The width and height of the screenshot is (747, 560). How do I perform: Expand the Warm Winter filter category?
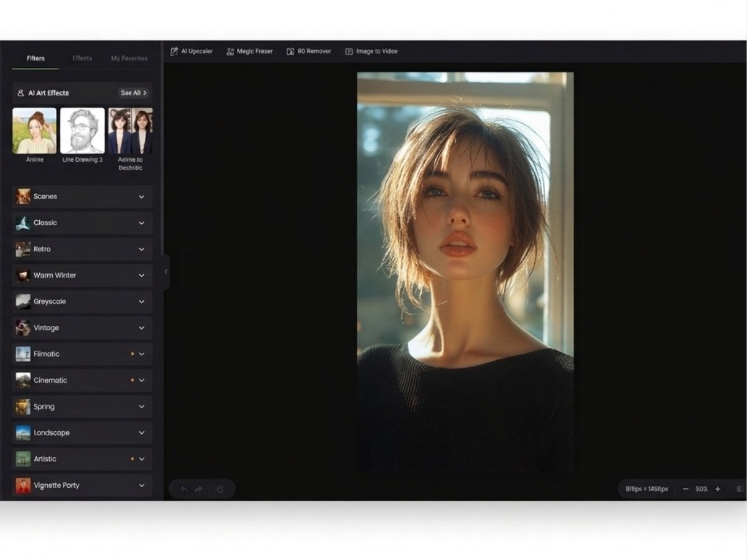[82, 275]
